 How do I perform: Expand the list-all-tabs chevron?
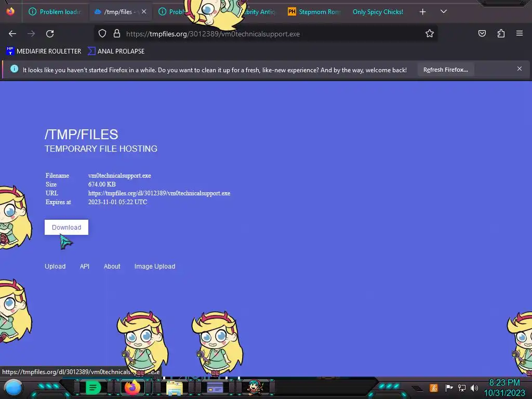[x=444, y=11]
